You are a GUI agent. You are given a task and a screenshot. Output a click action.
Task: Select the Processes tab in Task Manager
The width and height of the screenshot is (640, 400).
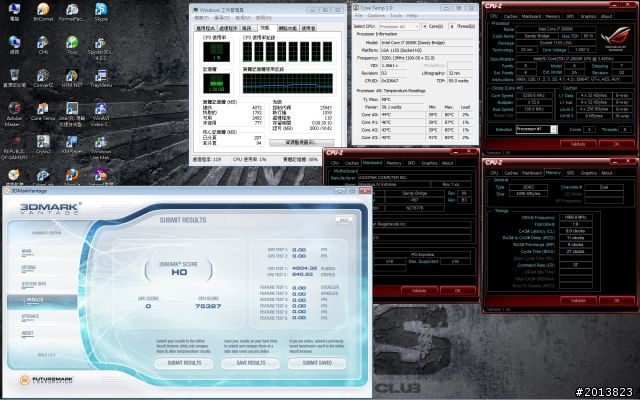click(x=228, y=29)
